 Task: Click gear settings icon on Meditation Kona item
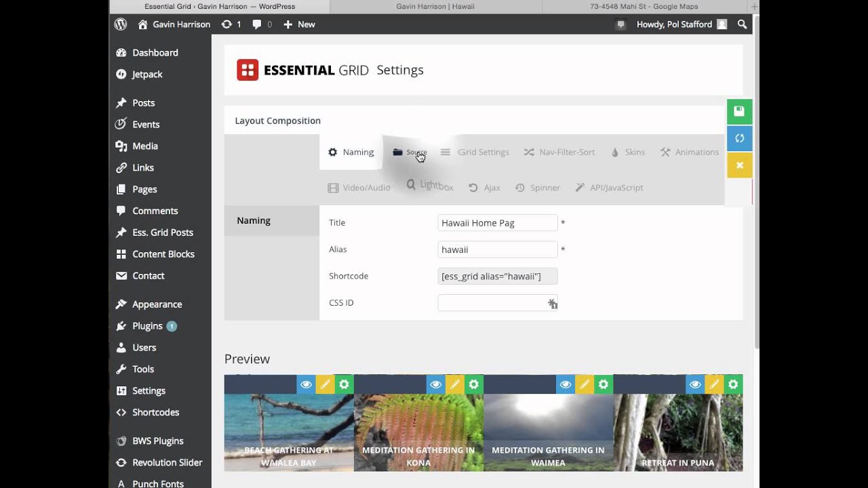point(473,384)
